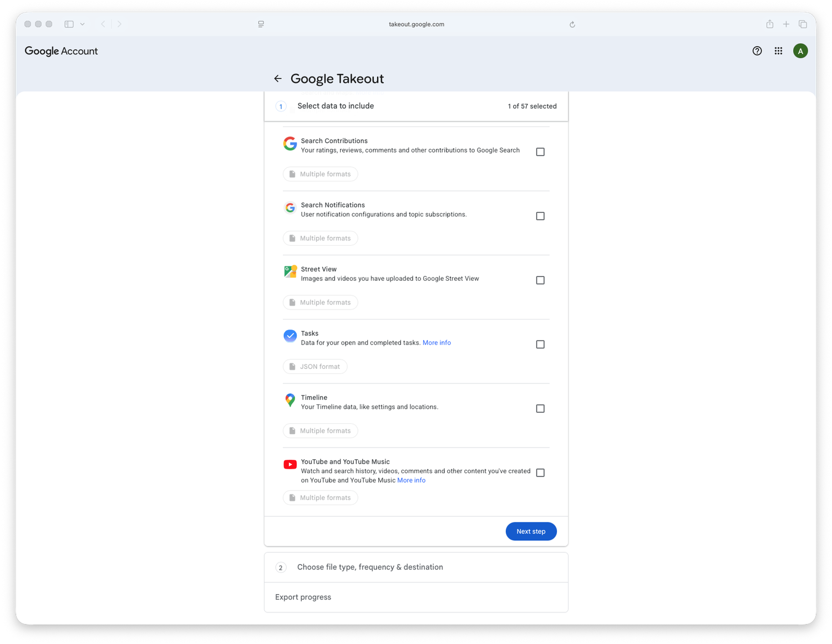Click the 'Tasks' title
Viewport: 832px width, 644px height.
(310, 333)
